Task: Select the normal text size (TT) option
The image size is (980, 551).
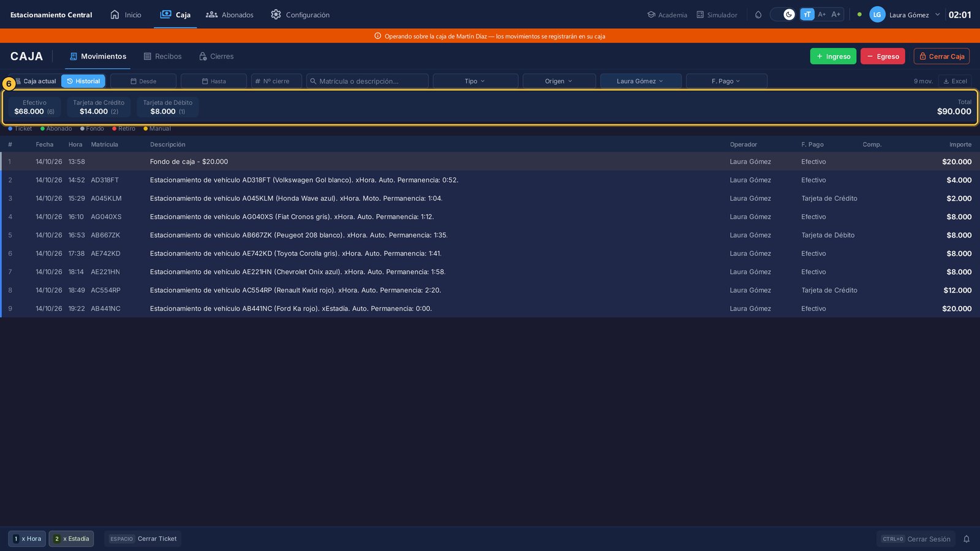Action: 807,15
